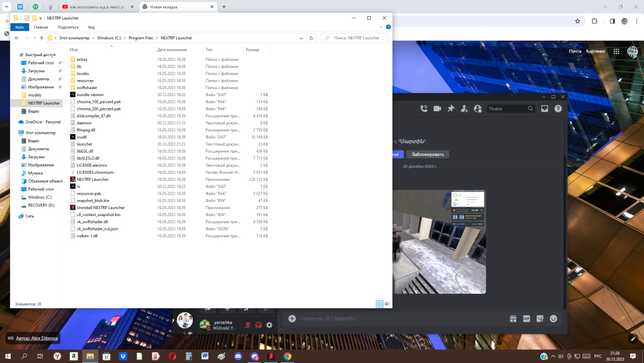Open the Windows Start menu
Screen dimensions: 644x363
tap(8, 356)
